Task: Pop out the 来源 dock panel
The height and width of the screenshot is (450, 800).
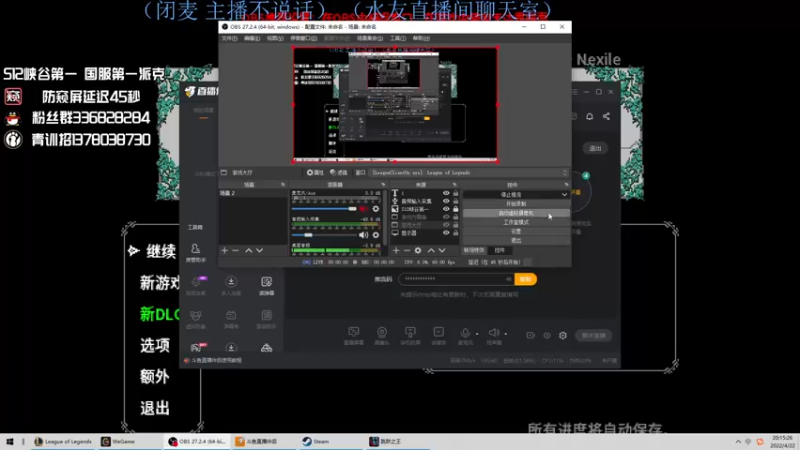Action: (454, 185)
